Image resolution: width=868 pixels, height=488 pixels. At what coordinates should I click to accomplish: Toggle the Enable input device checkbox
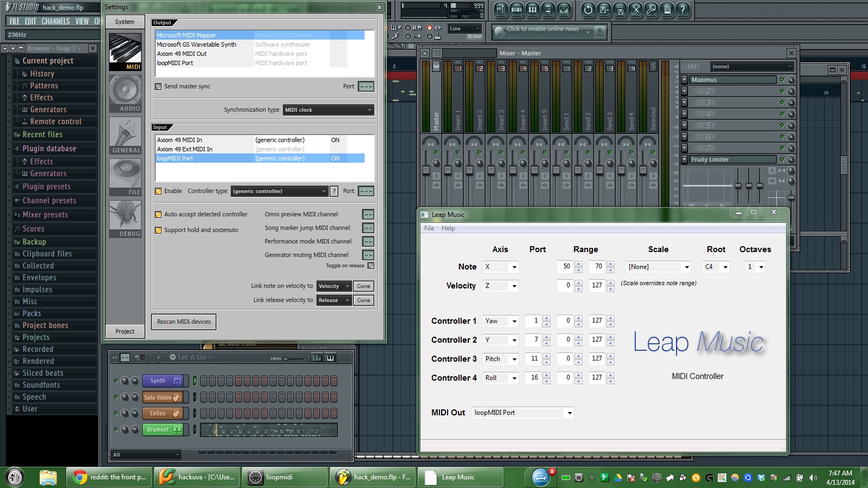tap(158, 191)
